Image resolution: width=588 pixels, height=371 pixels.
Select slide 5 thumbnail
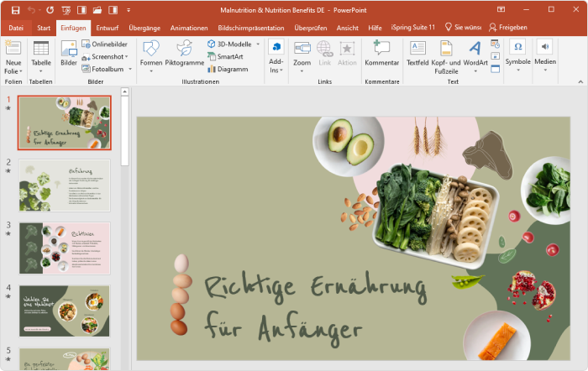point(65,359)
